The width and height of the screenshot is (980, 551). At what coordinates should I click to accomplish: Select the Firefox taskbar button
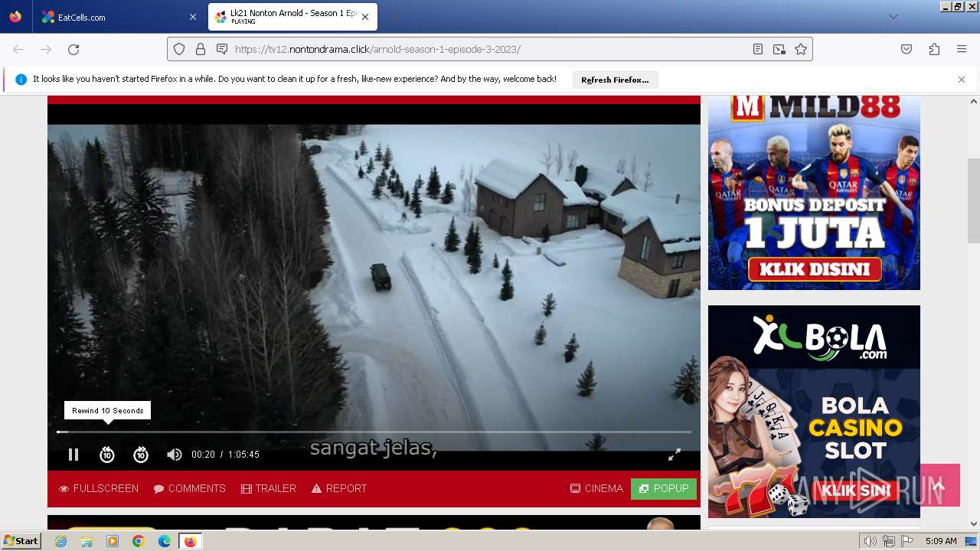[x=190, y=541]
